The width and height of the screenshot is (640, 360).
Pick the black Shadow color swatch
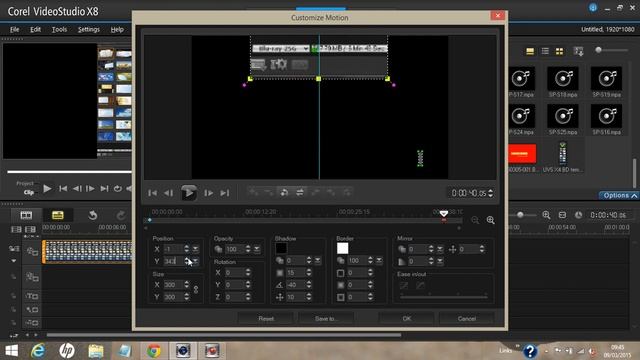coord(281,248)
